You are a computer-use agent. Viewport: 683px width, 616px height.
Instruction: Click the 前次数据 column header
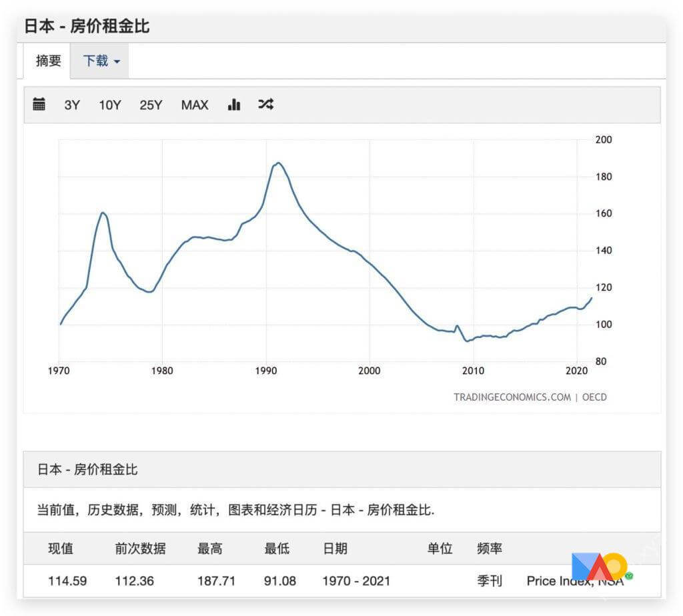[x=140, y=549]
